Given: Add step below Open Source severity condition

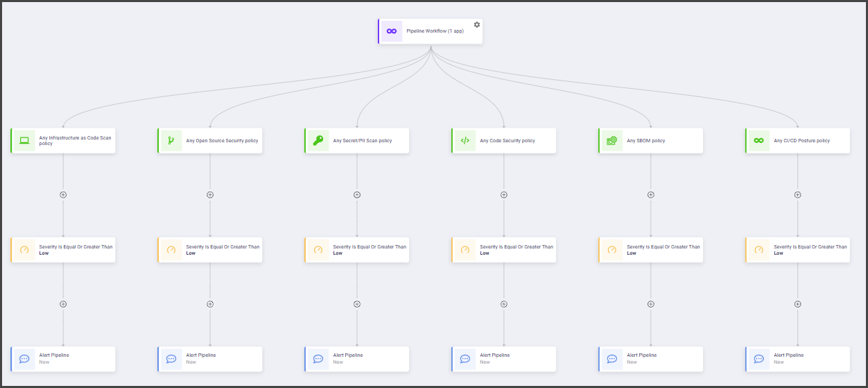Looking at the screenshot, I should [x=210, y=304].
